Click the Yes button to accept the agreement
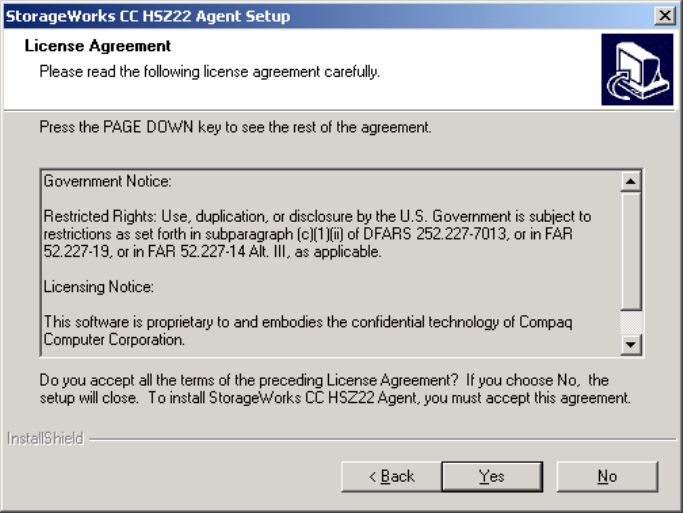Screen dimensions: 683x513 (x=492, y=476)
